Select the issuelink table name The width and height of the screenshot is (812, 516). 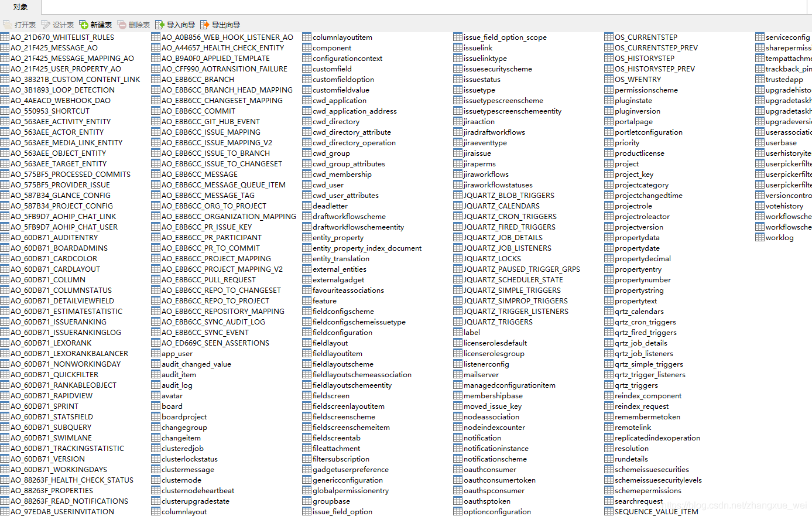click(478, 47)
